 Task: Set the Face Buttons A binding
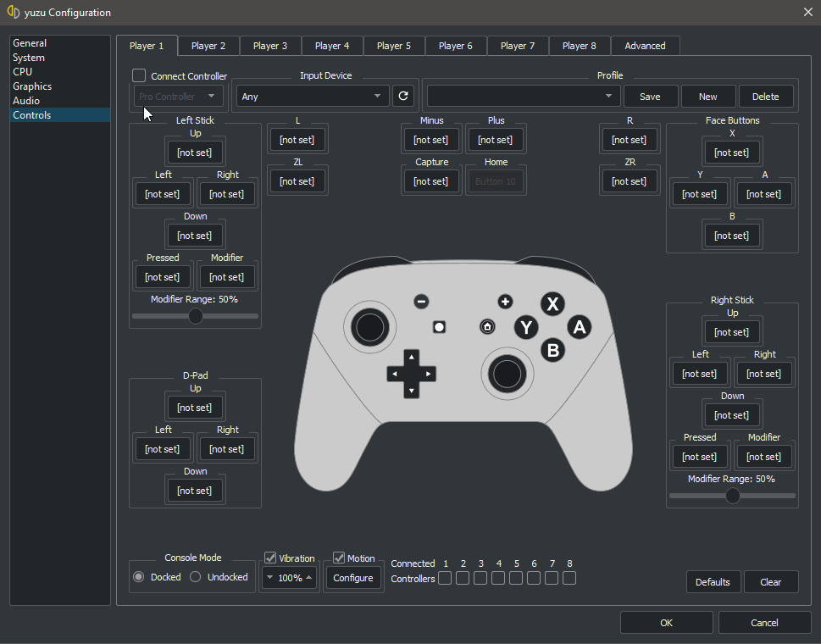[764, 194]
